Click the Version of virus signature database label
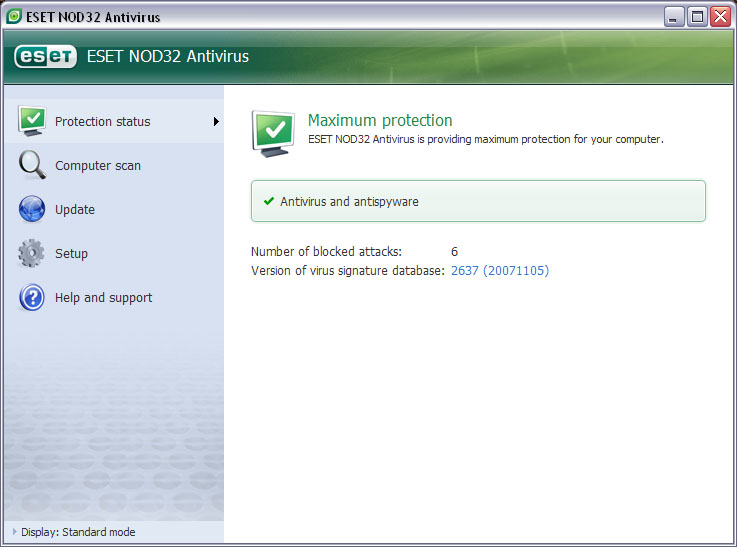Image resolution: width=737 pixels, height=547 pixels. [347, 271]
